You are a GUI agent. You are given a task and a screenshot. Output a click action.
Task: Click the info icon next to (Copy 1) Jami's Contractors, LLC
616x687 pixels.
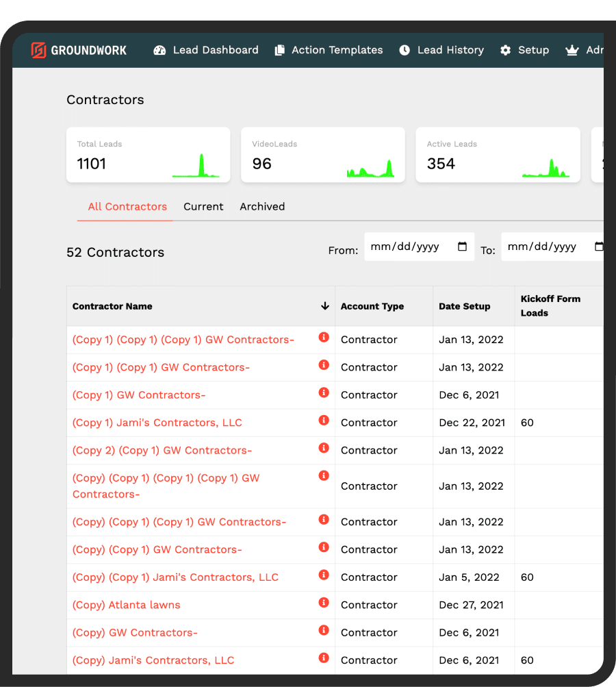click(323, 420)
